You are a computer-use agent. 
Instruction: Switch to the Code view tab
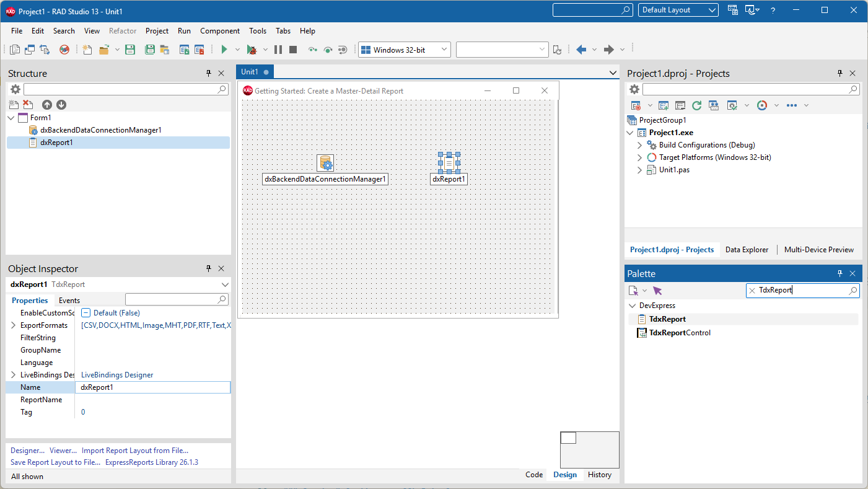tap(534, 475)
